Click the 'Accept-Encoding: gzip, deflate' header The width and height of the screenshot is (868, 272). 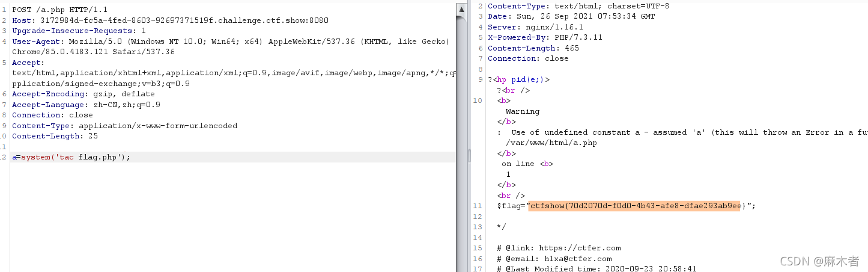click(x=83, y=94)
